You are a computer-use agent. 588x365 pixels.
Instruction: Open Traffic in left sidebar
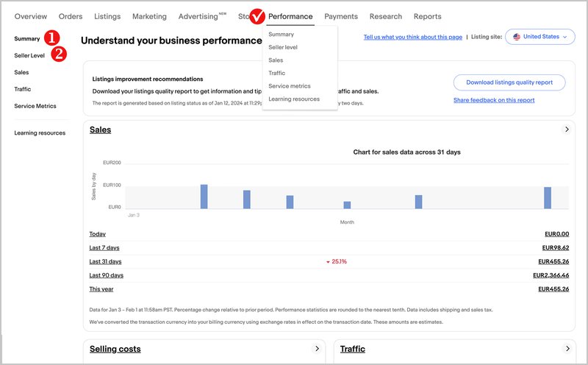tap(23, 89)
